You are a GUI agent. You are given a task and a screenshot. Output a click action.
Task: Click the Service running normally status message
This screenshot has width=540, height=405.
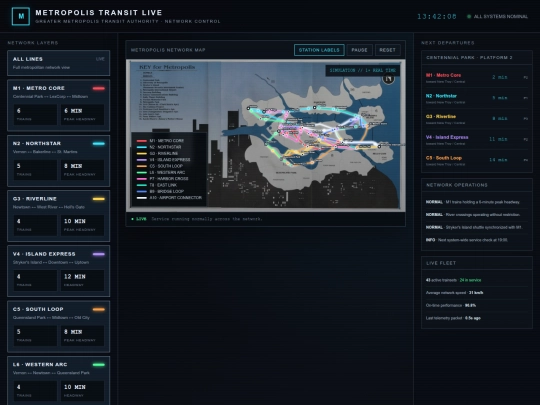click(207, 219)
